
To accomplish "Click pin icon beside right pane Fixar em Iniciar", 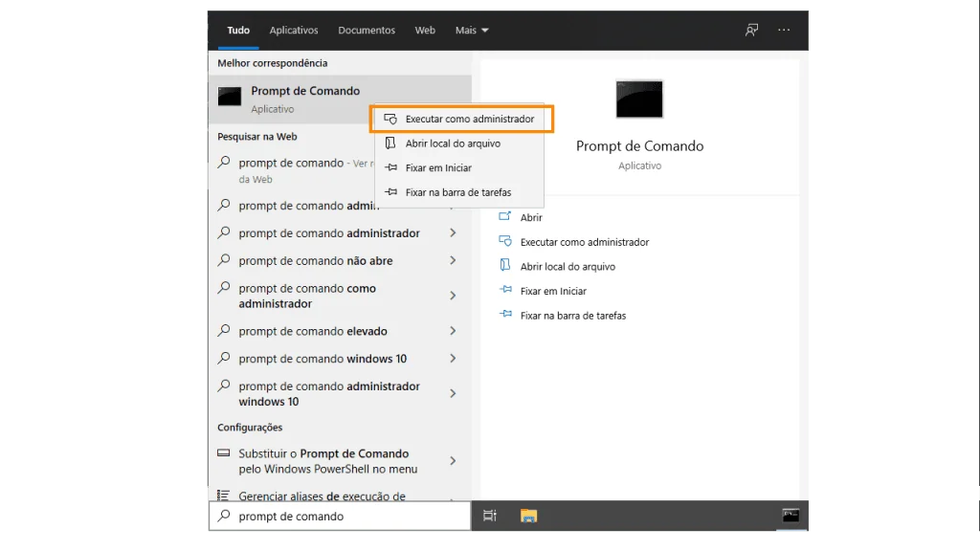I will [x=505, y=289].
